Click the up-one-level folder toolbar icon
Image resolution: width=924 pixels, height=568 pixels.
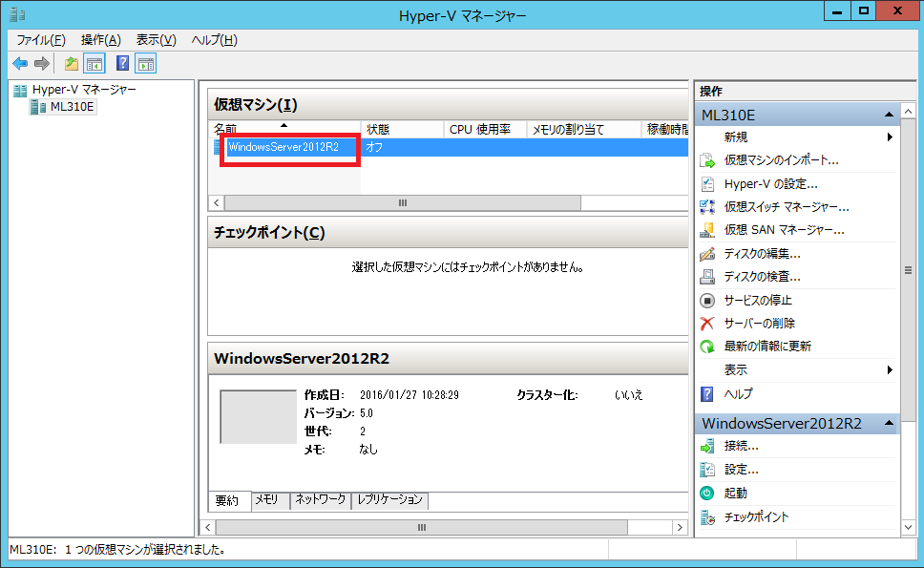tap(71, 64)
